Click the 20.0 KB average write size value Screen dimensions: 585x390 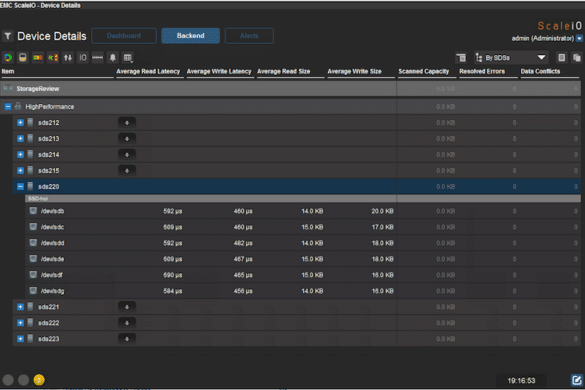382,211
